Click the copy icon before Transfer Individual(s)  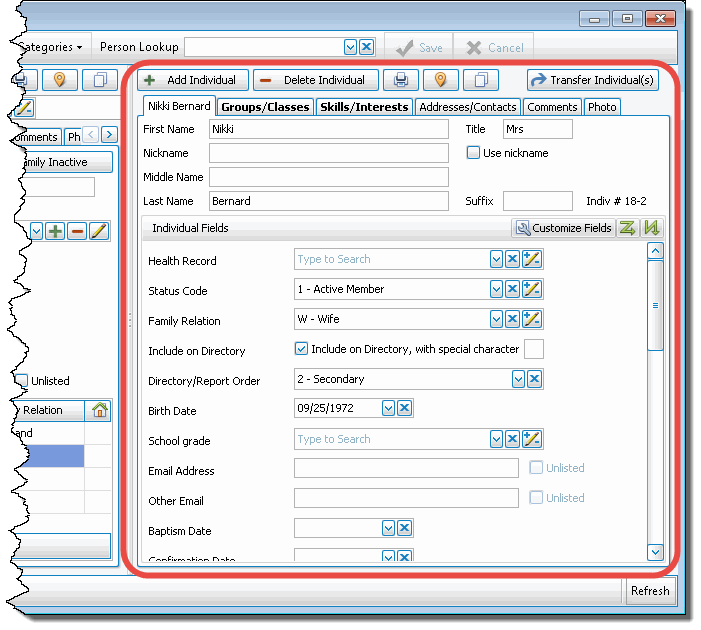pyautogui.click(x=481, y=80)
